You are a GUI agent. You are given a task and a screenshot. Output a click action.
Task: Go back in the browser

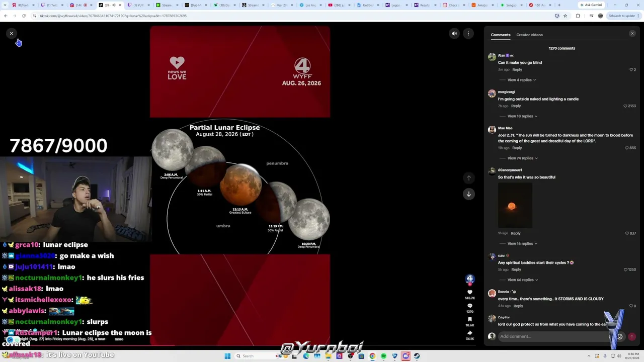[x=6, y=16]
